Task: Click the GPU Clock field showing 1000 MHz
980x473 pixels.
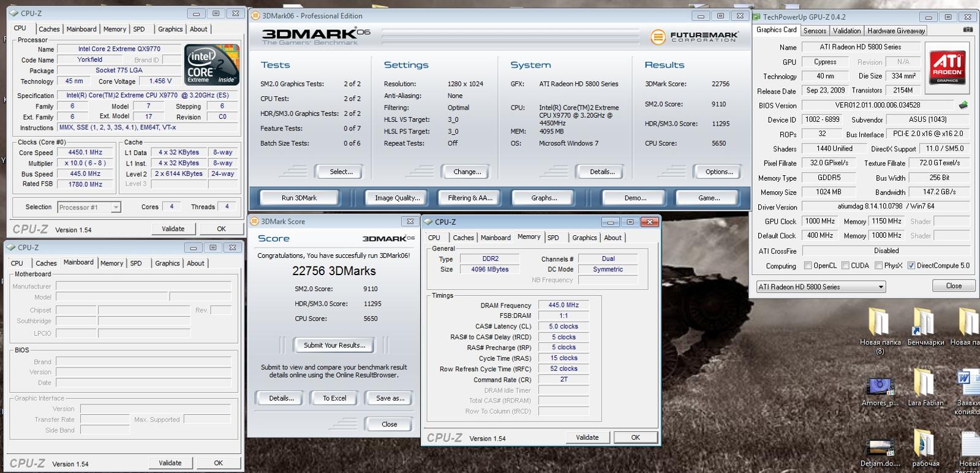Action: 820,221
